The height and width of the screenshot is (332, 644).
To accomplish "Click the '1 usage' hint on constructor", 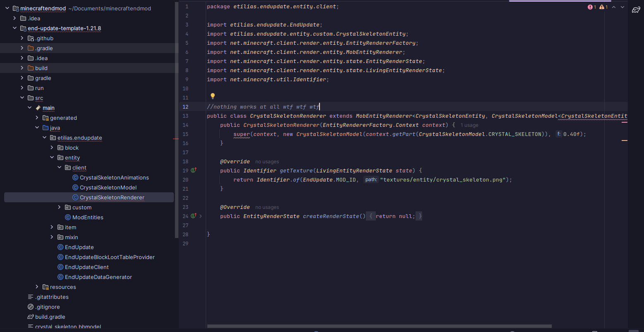I will pos(469,125).
